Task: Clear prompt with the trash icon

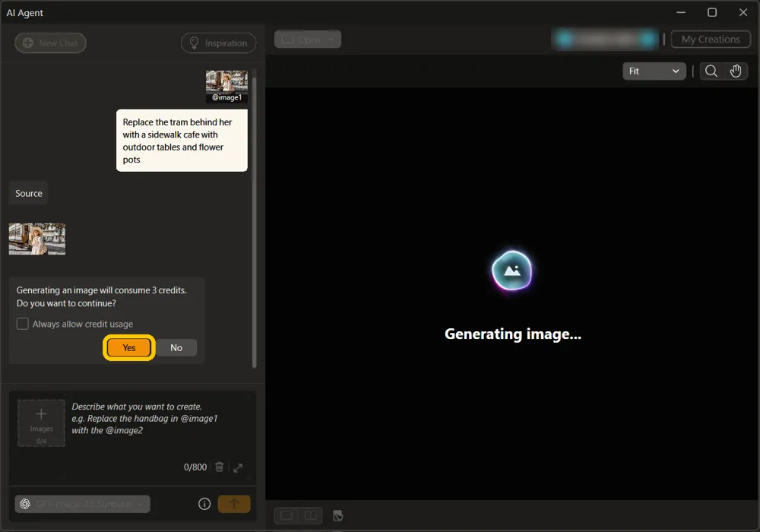Action: (219, 467)
